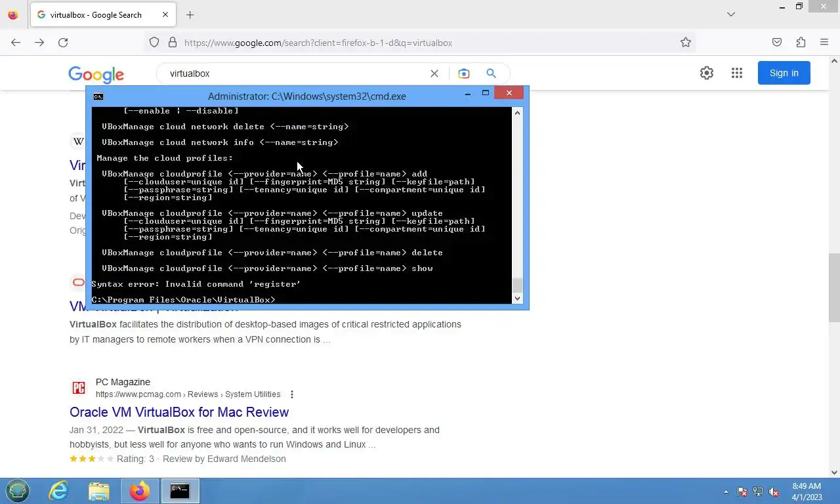Click the Syntax error register line
The width and height of the screenshot is (840, 504).
click(196, 284)
